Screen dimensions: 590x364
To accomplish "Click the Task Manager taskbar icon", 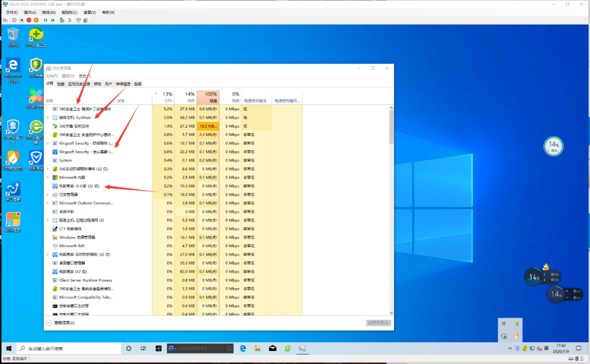I will click(x=302, y=349).
